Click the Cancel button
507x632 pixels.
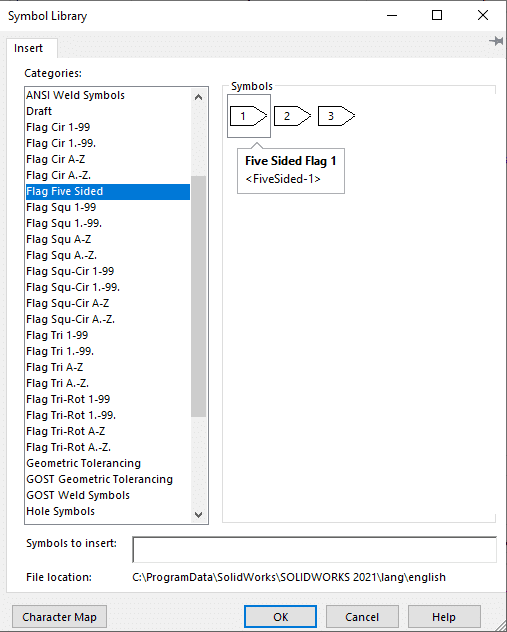coord(362,617)
